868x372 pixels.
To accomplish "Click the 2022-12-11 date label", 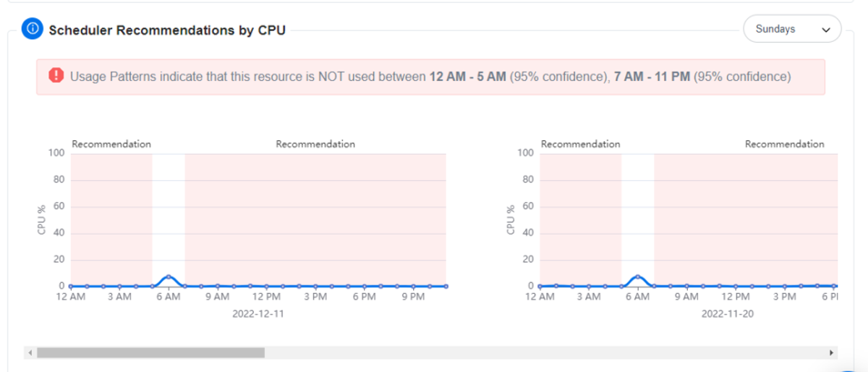I will pos(258,315).
